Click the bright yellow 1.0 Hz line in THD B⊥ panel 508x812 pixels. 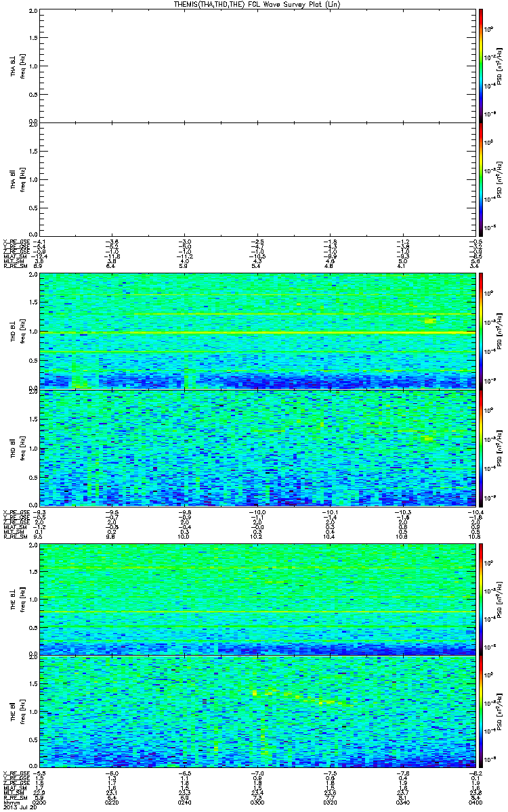(x=257, y=333)
